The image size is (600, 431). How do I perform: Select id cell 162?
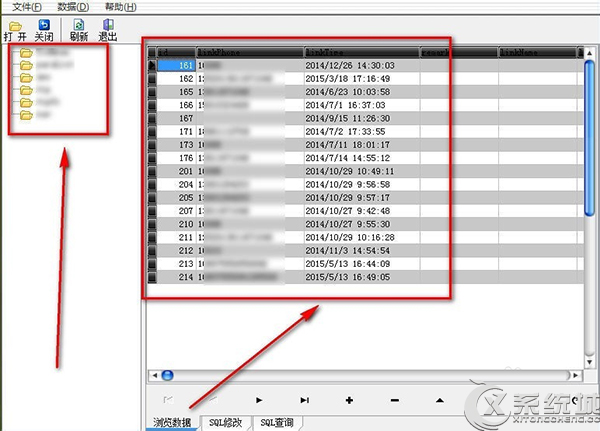[176, 79]
